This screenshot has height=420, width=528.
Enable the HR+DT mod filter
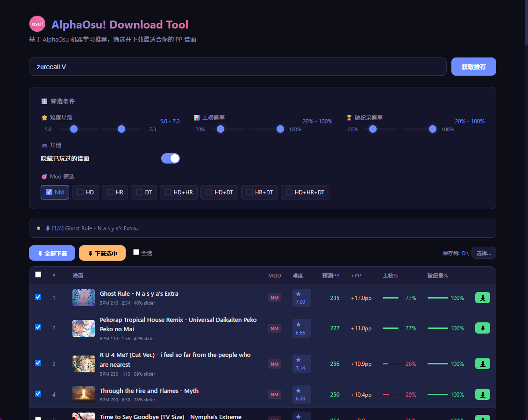tap(260, 192)
